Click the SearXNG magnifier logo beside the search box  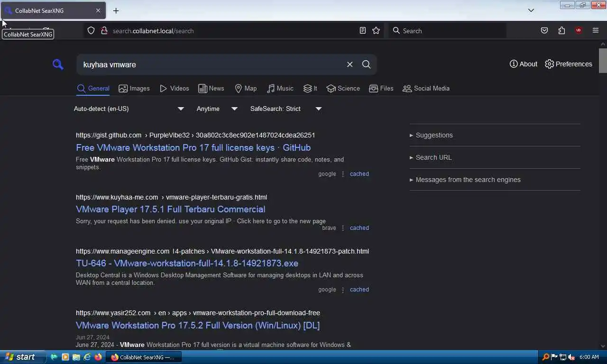point(58,64)
